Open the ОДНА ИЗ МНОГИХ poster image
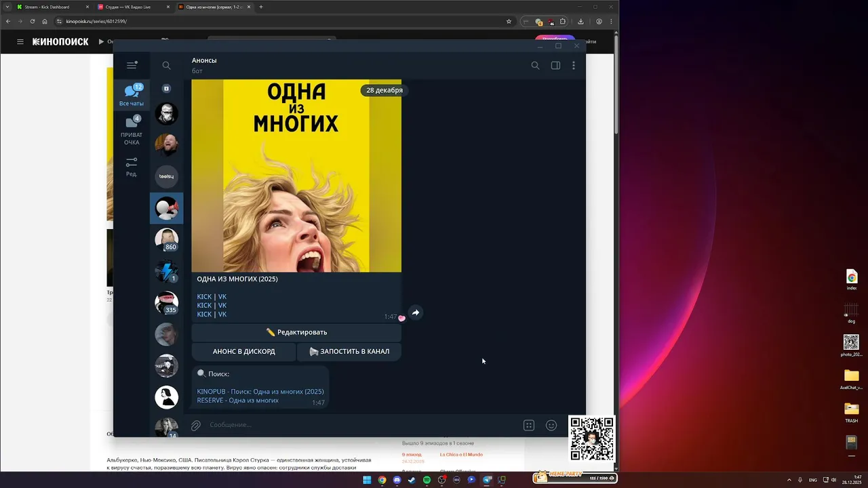The width and height of the screenshot is (868, 488). (296, 176)
